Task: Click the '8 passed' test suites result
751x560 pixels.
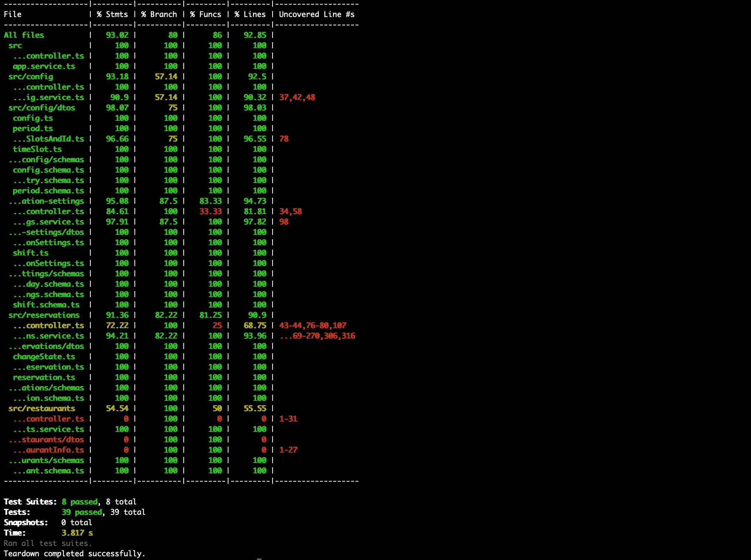Action: 80,502
